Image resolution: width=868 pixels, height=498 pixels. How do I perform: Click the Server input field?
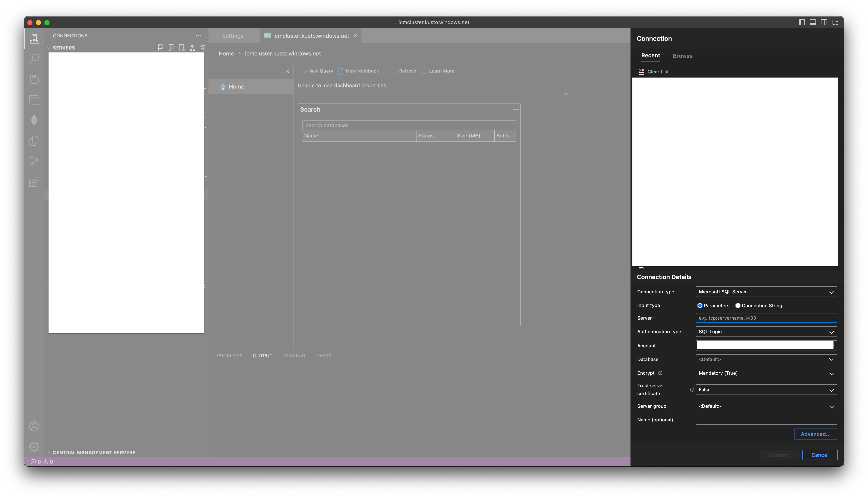click(766, 318)
